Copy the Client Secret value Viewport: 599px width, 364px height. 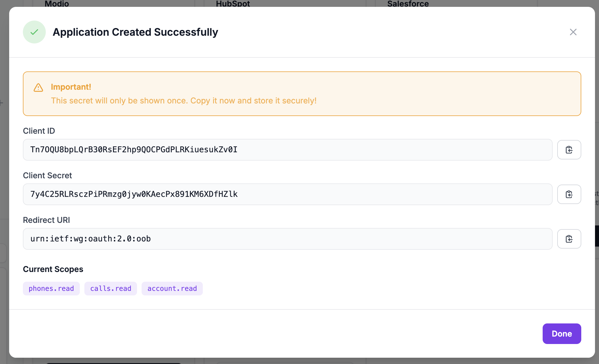569,194
